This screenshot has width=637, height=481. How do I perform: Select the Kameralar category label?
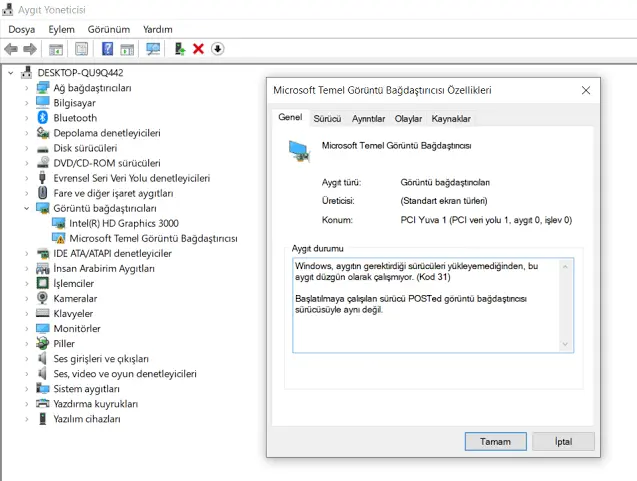75,299
